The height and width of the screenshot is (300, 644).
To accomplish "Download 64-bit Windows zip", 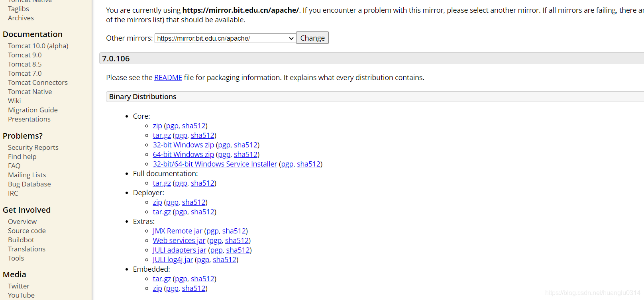I will (x=183, y=154).
